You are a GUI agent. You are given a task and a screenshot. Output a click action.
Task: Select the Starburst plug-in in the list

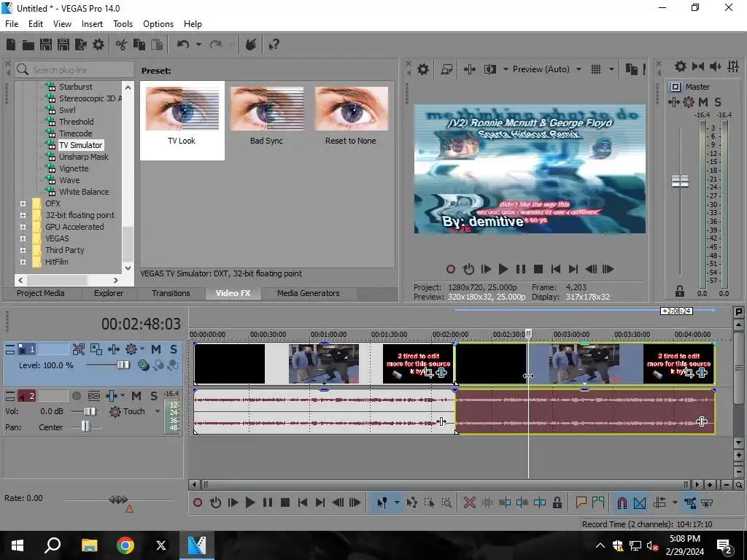point(75,87)
